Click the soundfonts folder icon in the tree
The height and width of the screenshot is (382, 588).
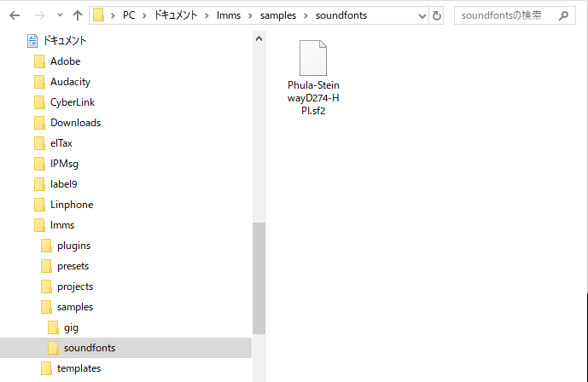point(53,348)
